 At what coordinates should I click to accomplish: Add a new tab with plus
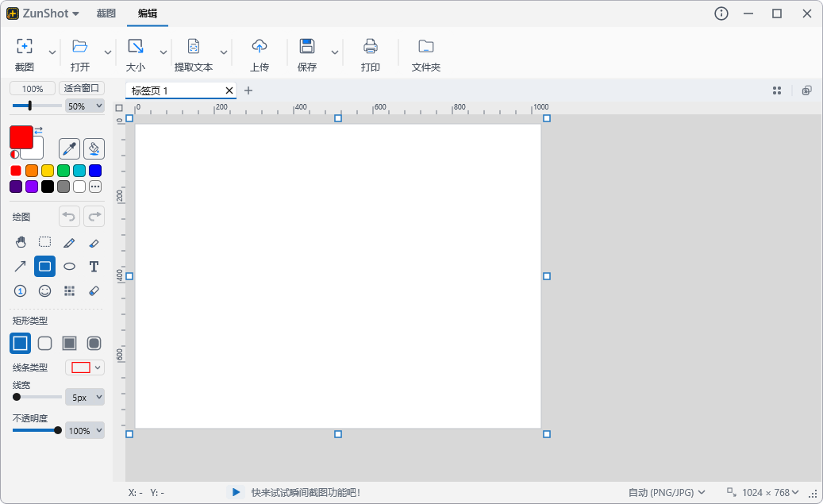248,90
